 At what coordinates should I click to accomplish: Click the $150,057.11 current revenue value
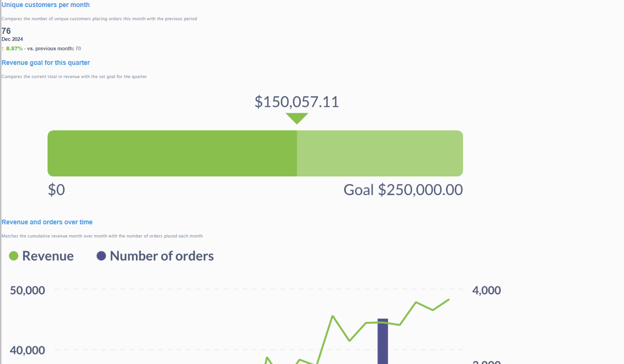point(297,102)
